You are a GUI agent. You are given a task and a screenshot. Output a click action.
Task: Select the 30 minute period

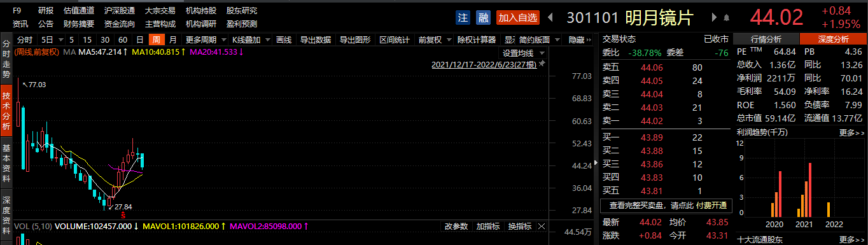[105, 39]
